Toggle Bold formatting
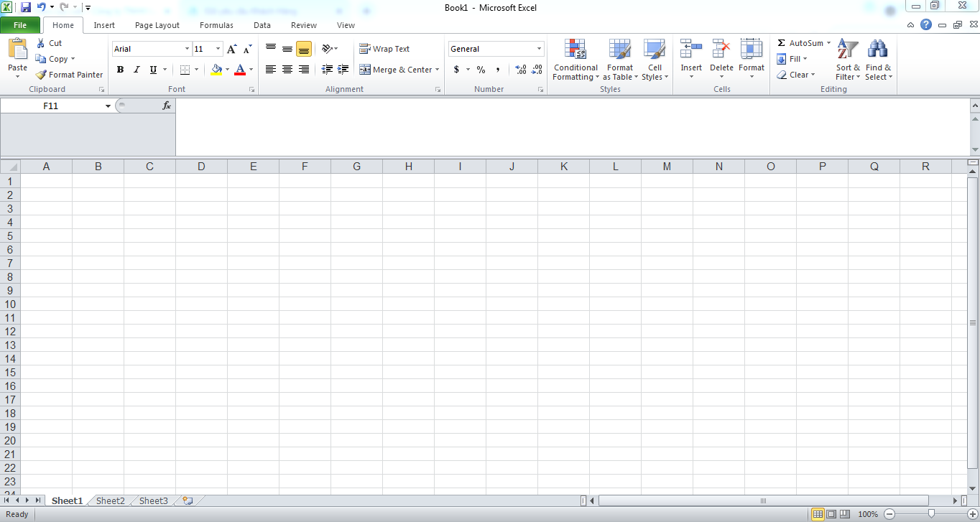The height and width of the screenshot is (522, 980). pyautogui.click(x=120, y=70)
